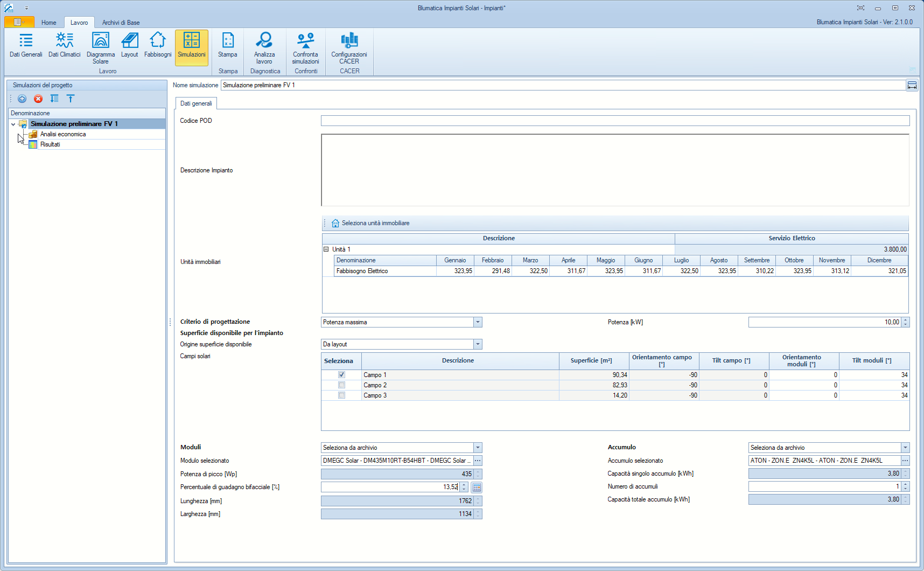Click into the Codice POD field
The image size is (924, 571).
pyautogui.click(x=615, y=121)
